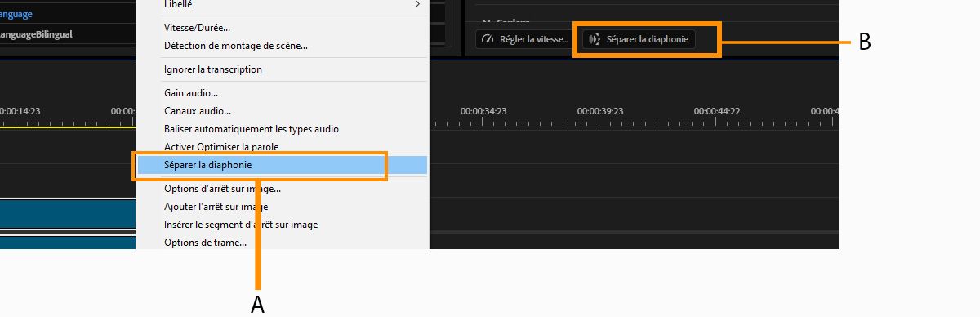
Task: Click the Régler la vitesse... button
Action: pyautogui.click(x=524, y=39)
